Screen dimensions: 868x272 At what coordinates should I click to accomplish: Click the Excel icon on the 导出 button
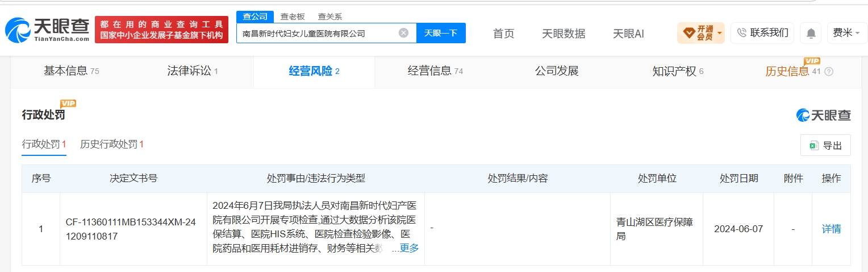click(813, 146)
